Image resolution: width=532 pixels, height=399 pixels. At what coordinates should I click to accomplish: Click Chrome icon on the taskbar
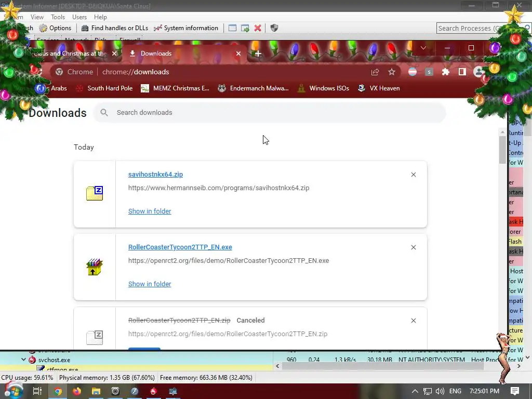(x=58, y=391)
